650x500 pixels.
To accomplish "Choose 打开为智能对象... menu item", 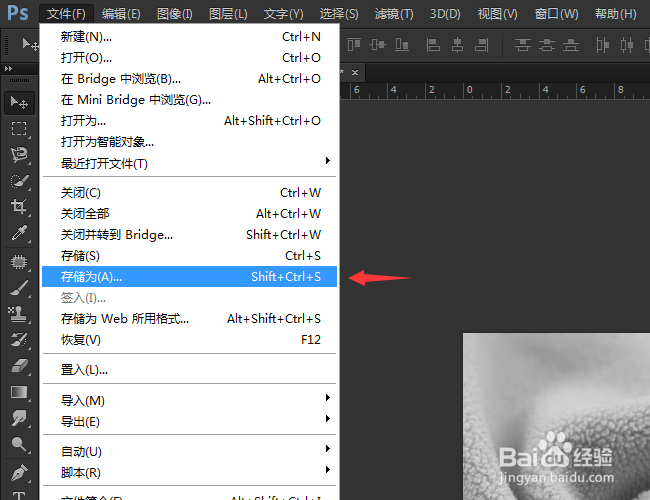I will pos(189,142).
